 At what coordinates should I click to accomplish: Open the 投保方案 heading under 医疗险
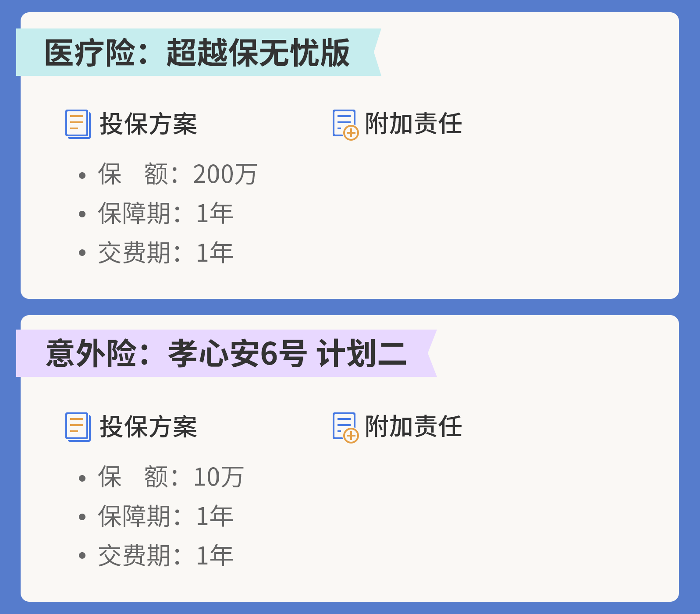(x=148, y=124)
